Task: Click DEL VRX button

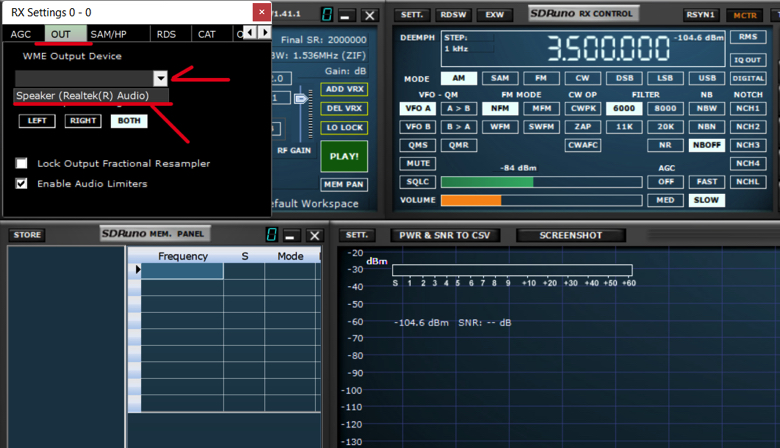Action: click(344, 108)
